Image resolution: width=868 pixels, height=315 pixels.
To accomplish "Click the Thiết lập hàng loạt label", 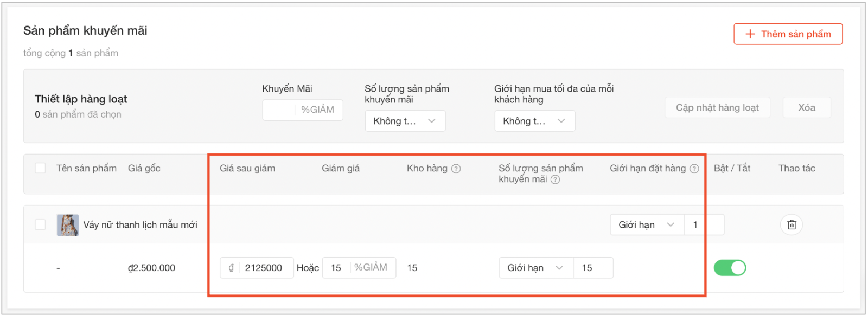I will pos(81,99).
